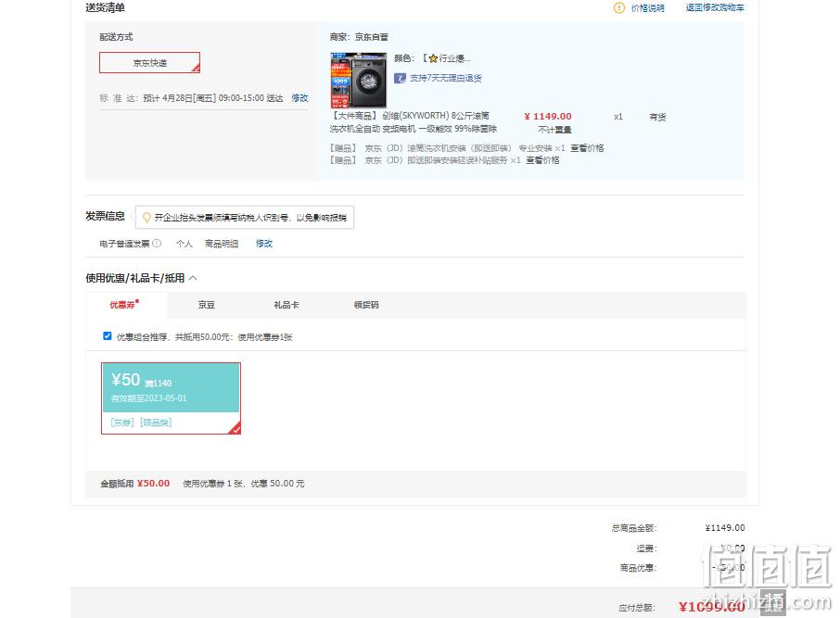The image size is (840, 618).
Task: Click the 商品优惠 label
Action: [x=638, y=568]
